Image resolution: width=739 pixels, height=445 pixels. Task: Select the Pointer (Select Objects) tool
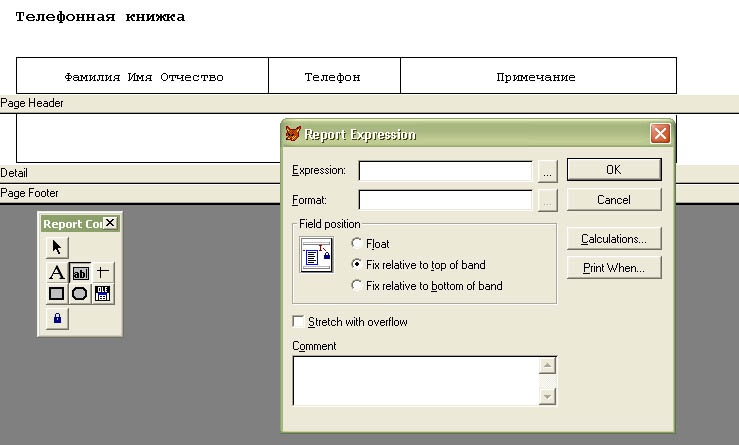(x=57, y=247)
